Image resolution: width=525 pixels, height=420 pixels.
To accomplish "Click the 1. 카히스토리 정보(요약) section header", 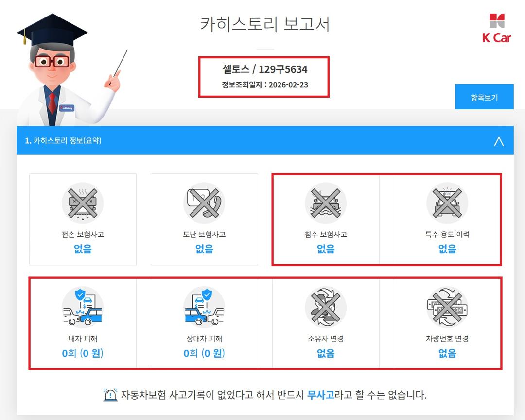I will pyautogui.click(x=265, y=140).
